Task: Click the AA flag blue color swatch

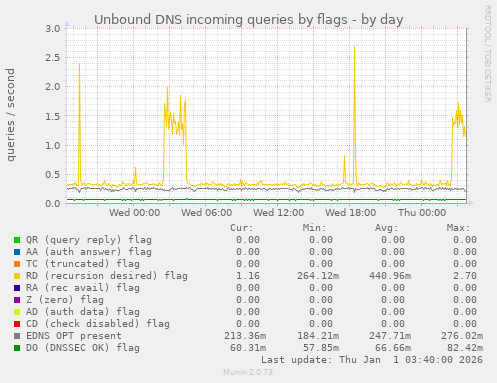Action: [17, 252]
